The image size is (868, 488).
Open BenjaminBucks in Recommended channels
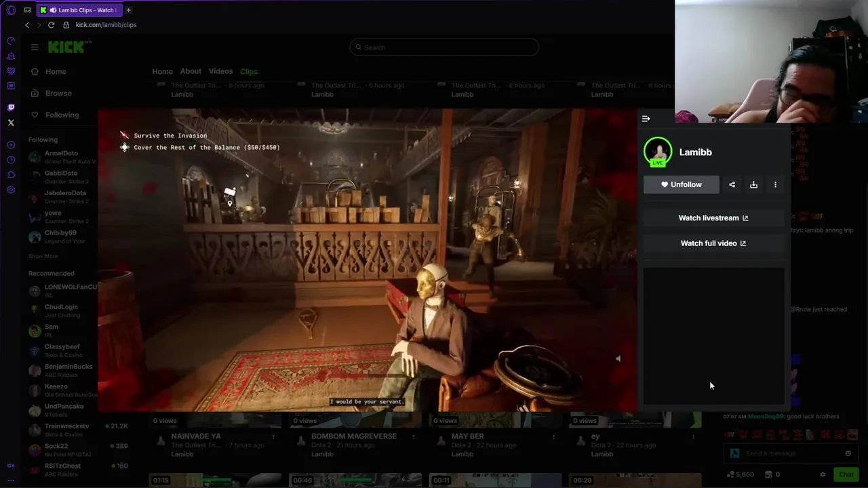click(62, 370)
